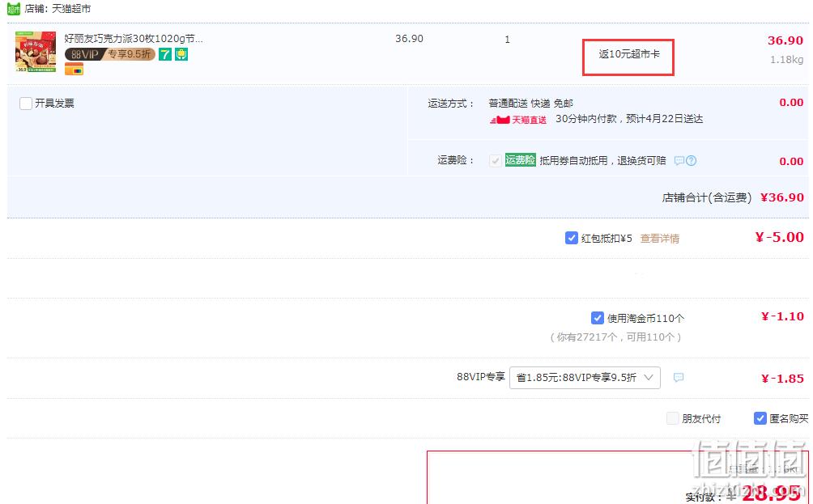Click the red item subtotal 36.90 above 1.18kg
The image size is (813, 504).
click(x=785, y=40)
